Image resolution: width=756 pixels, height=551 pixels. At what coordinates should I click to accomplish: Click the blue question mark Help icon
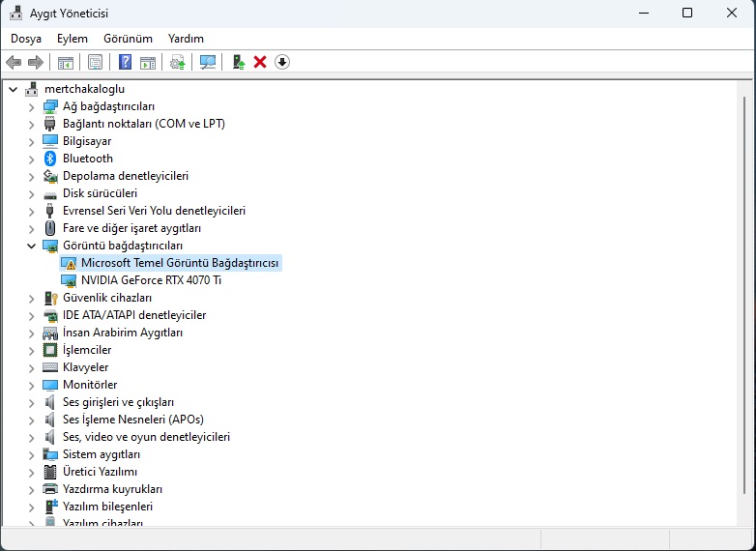click(125, 62)
